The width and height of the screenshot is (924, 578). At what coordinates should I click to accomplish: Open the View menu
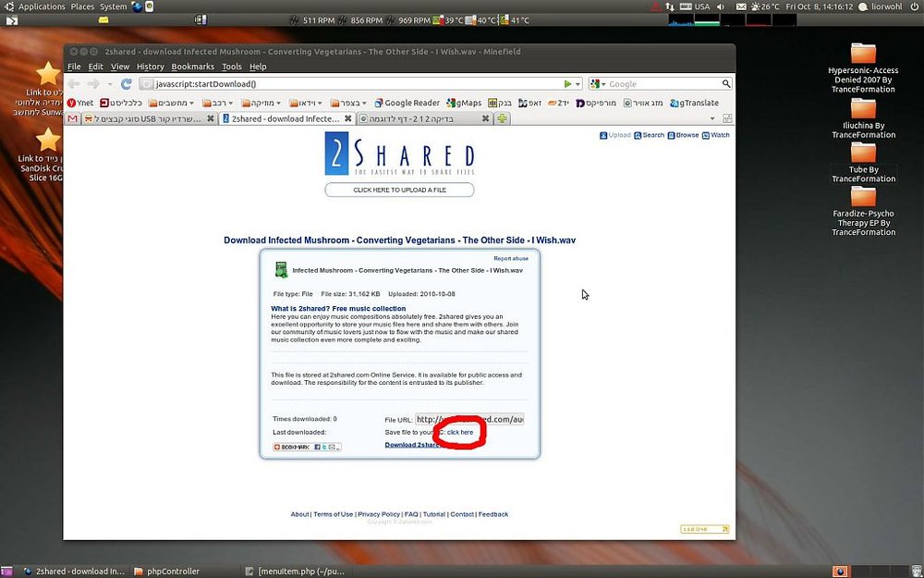(x=119, y=67)
